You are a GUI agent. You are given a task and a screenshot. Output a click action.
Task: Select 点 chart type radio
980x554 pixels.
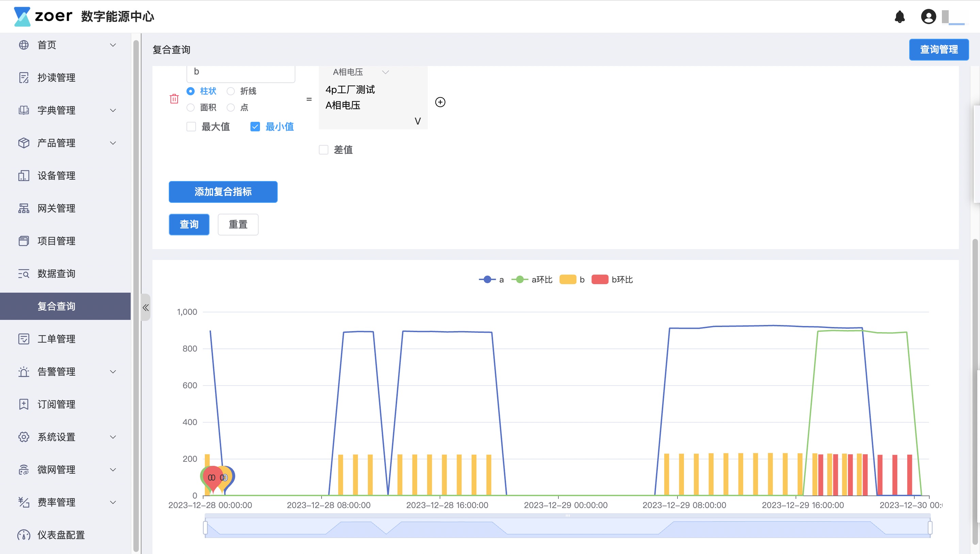click(231, 108)
